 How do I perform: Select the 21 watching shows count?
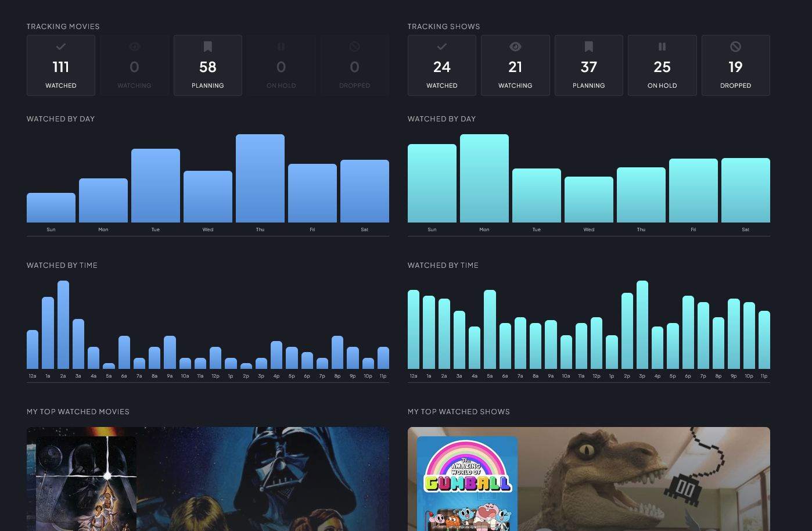click(x=515, y=67)
